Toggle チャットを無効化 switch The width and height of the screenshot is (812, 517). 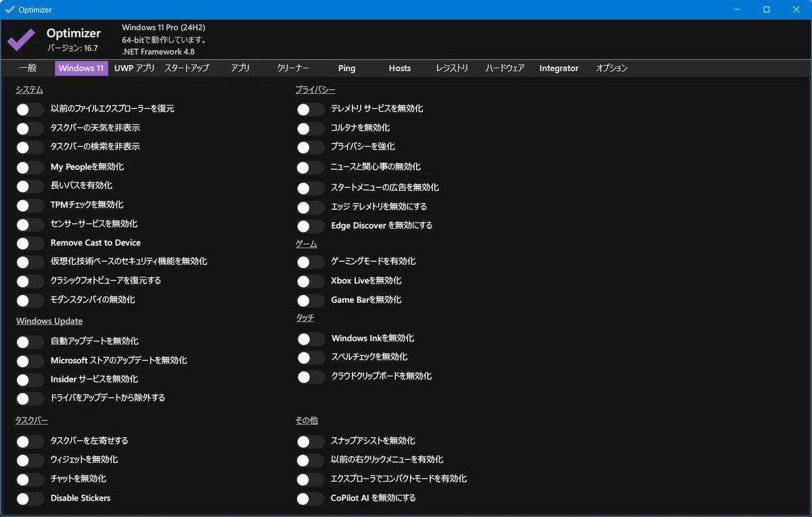tap(30, 479)
